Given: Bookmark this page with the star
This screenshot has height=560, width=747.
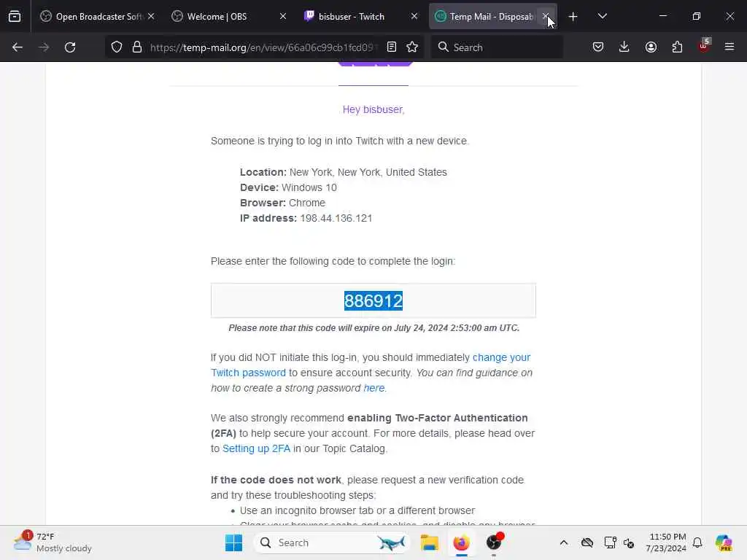Looking at the screenshot, I should [x=412, y=47].
